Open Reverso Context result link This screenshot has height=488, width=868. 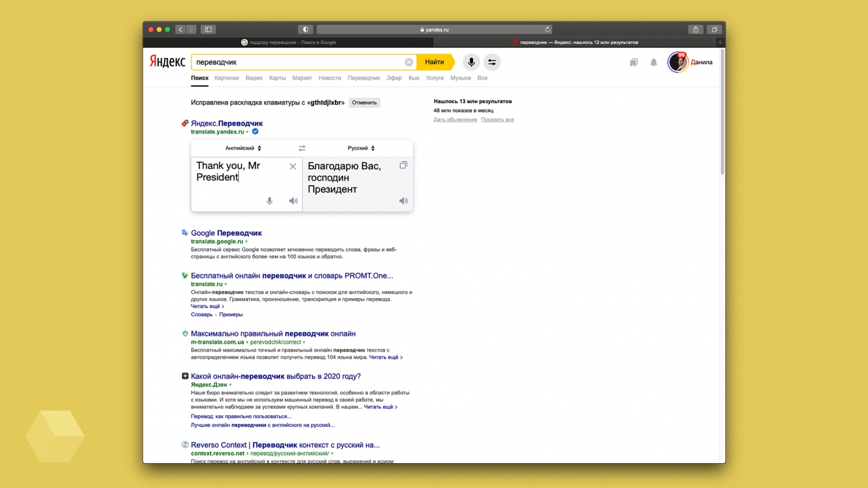coord(285,445)
